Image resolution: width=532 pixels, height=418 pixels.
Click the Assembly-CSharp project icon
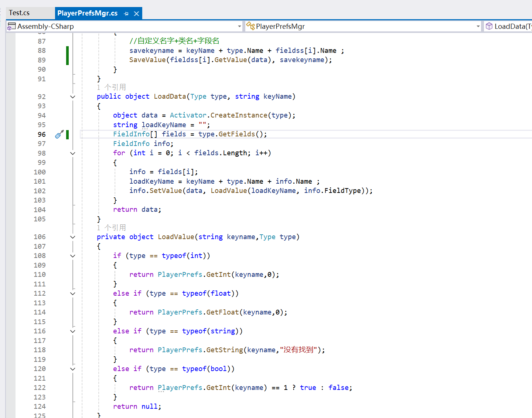coord(11,26)
